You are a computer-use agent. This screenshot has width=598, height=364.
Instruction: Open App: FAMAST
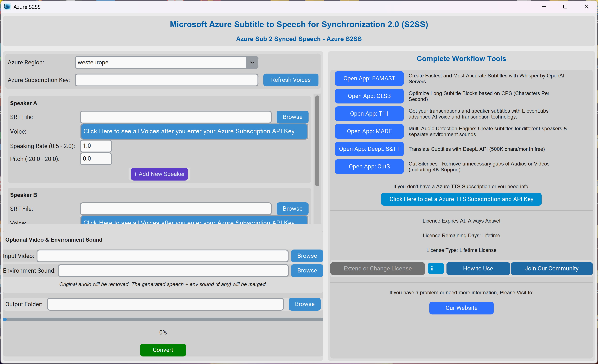click(369, 79)
